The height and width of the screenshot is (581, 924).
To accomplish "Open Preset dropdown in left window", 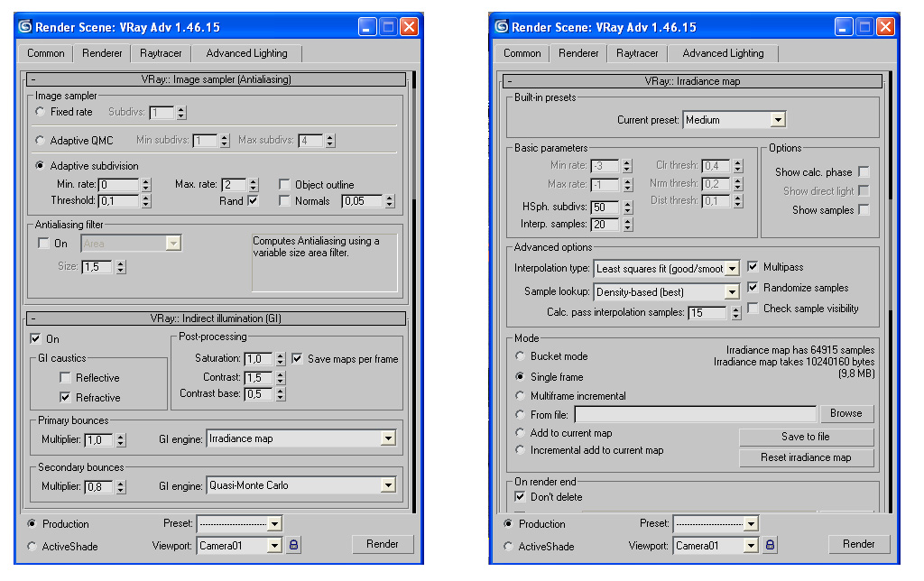I will [x=274, y=523].
